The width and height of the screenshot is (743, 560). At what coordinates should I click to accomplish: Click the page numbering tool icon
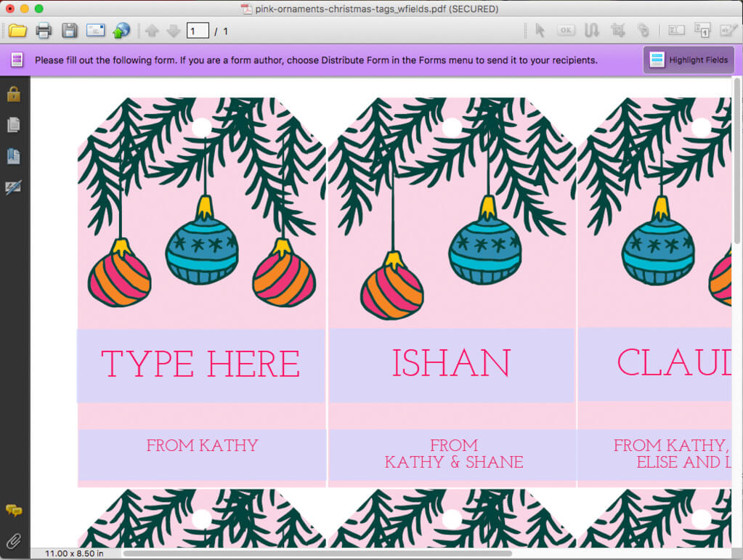pos(702,31)
